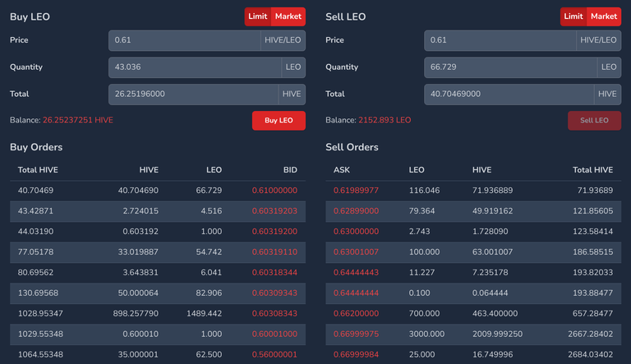Select ask price 0.62899000
631x364 pixels.
pyautogui.click(x=356, y=211)
